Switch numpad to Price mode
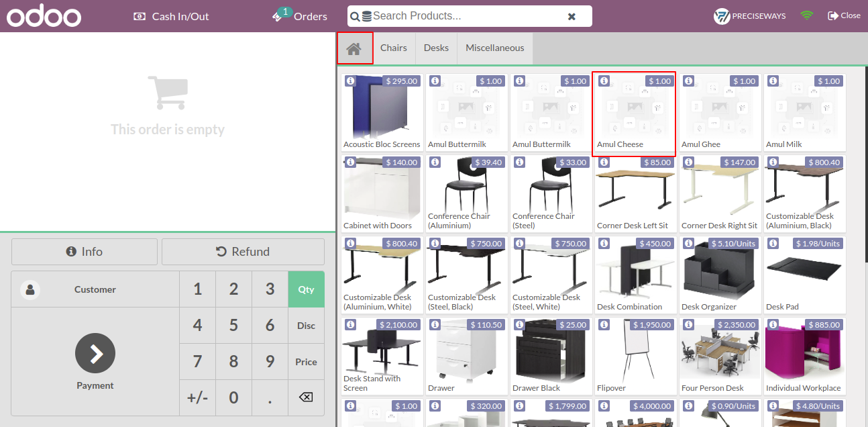 pos(306,362)
